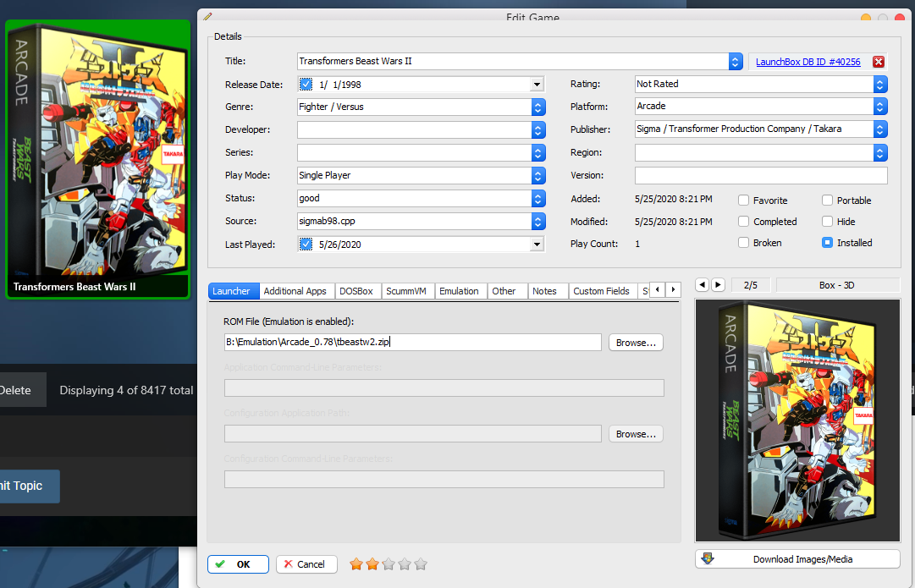The width and height of the screenshot is (915, 588).
Task: Switch to the Launcher tab
Action: (x=234, y=290)
